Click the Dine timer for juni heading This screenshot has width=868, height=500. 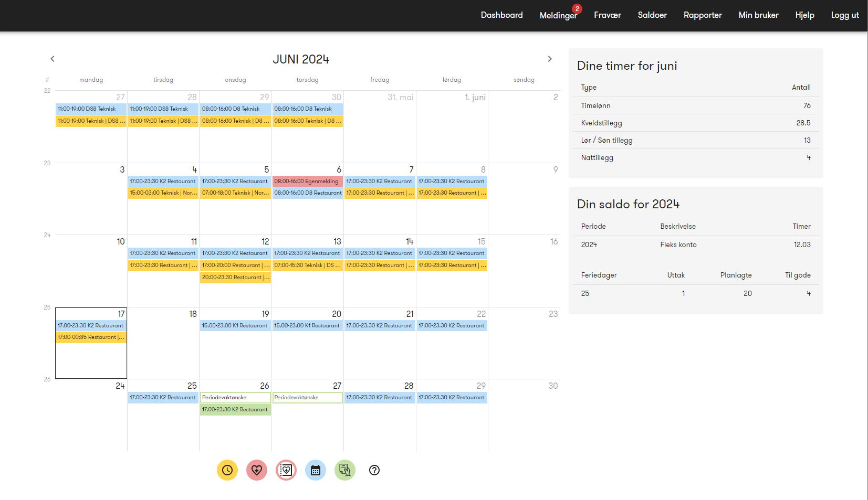pyautogui.click(x=627, y=66)
